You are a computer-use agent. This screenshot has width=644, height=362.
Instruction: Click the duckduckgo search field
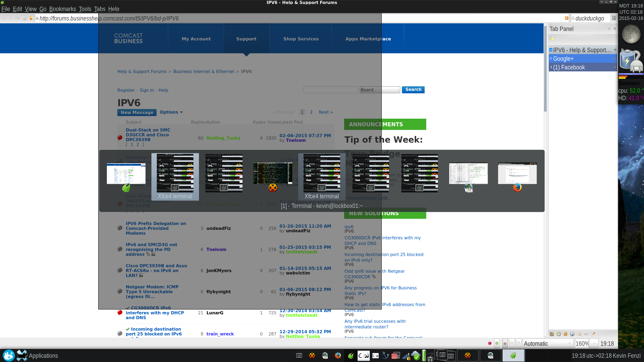click(590, 18)
